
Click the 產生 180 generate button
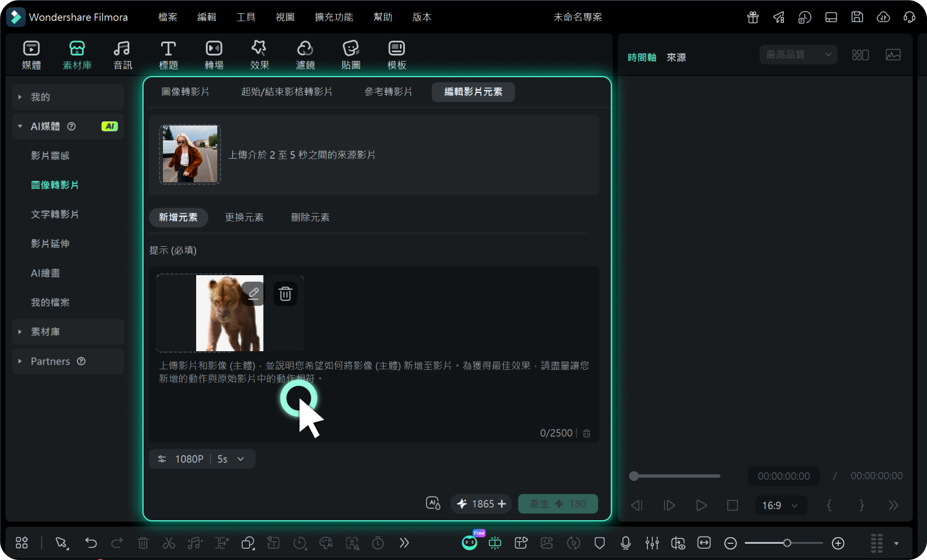coord(558,504)
